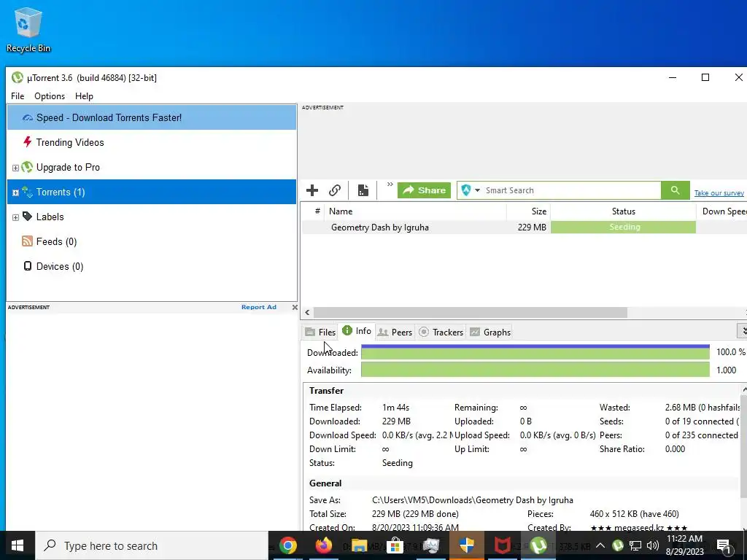The height and width of the screenshot is (560, 747).
Task: Expand the hidden toolbar items chevron
Action: coord(390,184)
